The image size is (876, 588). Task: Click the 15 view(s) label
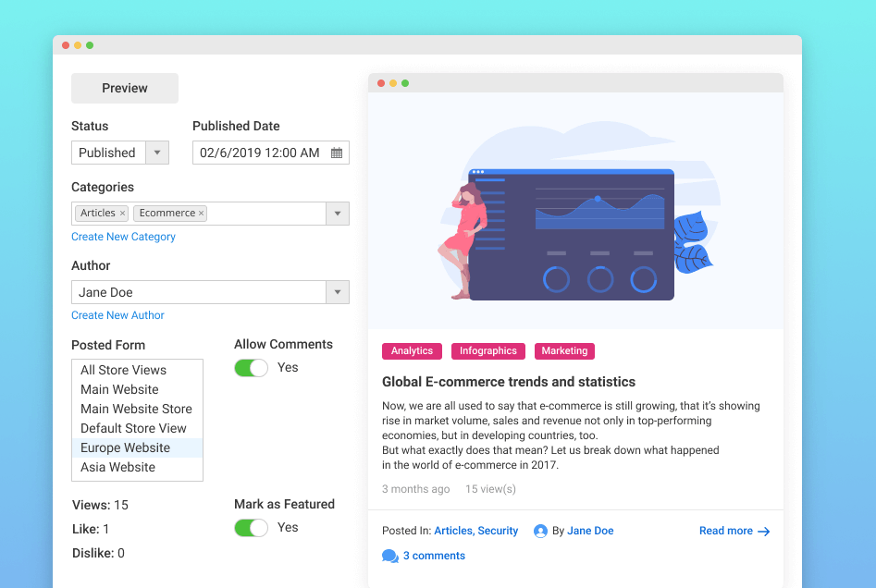490,489
